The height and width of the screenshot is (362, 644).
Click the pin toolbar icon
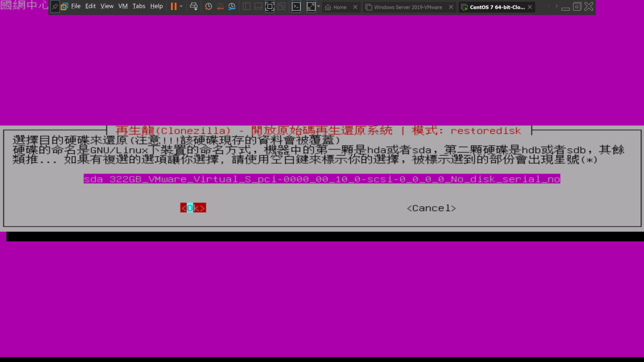click(55, 6)
